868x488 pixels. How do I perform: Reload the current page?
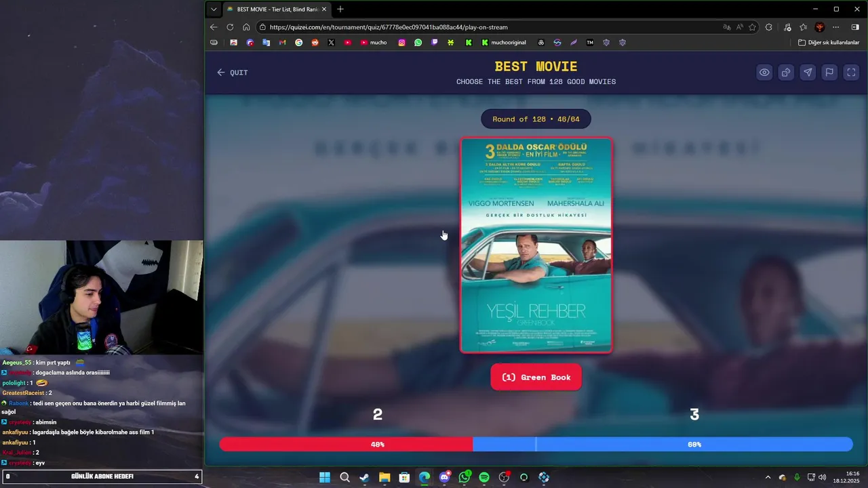point(230,27)
